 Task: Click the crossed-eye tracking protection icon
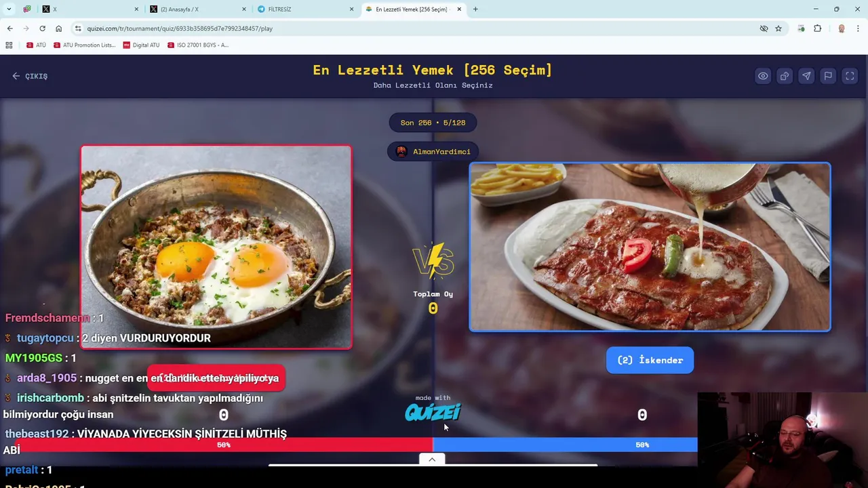764,28
